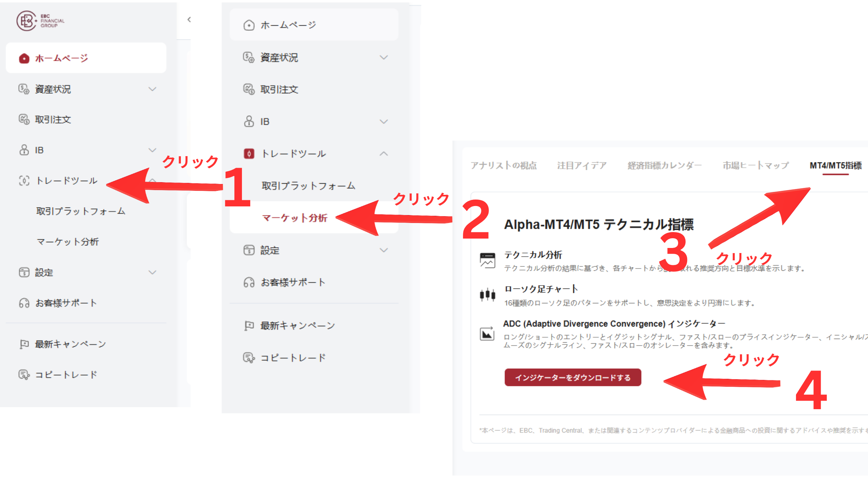Click the テクニカル分析 heading text
This screenshot has width=868, height=484.
click(x=533, y=255)
